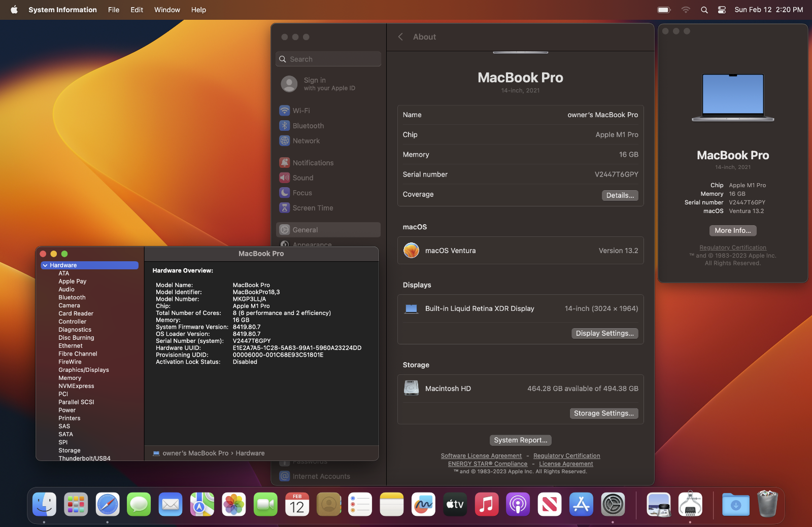The width and height of the screenshot is (812, 527).
Task: Click the Settings Search field
Action: (328, 59)
